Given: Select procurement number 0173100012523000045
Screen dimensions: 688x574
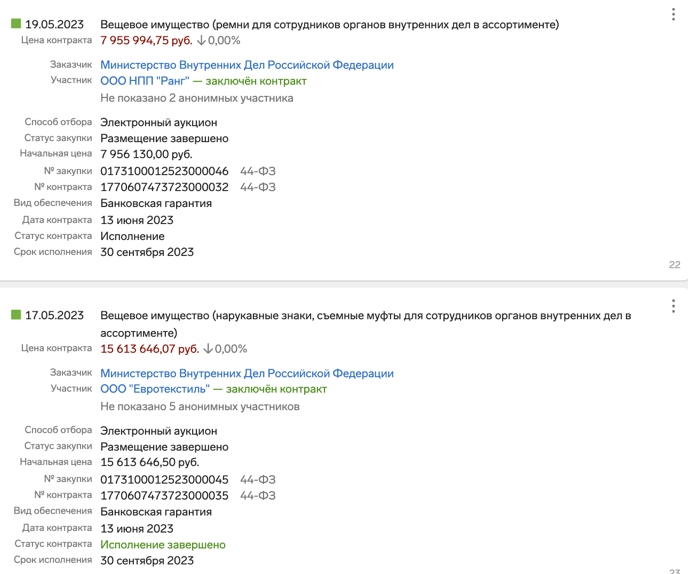Looking at the screenshot, I should click(x=165, y=480).
